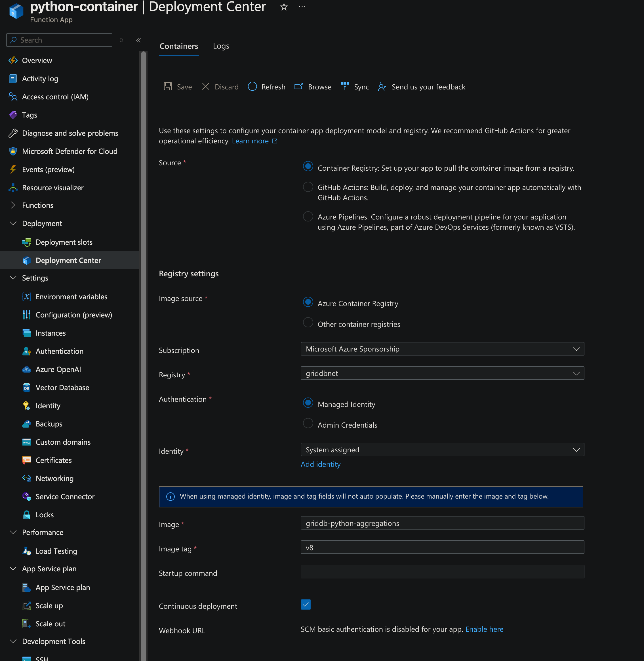Favorite this page with star icon
This screenshot has height=661, width=644.
click(284, 7)
